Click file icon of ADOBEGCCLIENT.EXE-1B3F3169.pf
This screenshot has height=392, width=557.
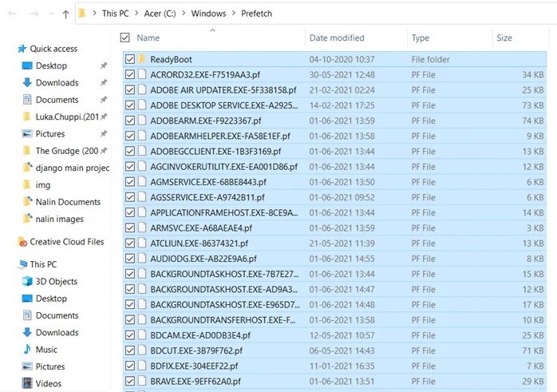tap(142, 151)
